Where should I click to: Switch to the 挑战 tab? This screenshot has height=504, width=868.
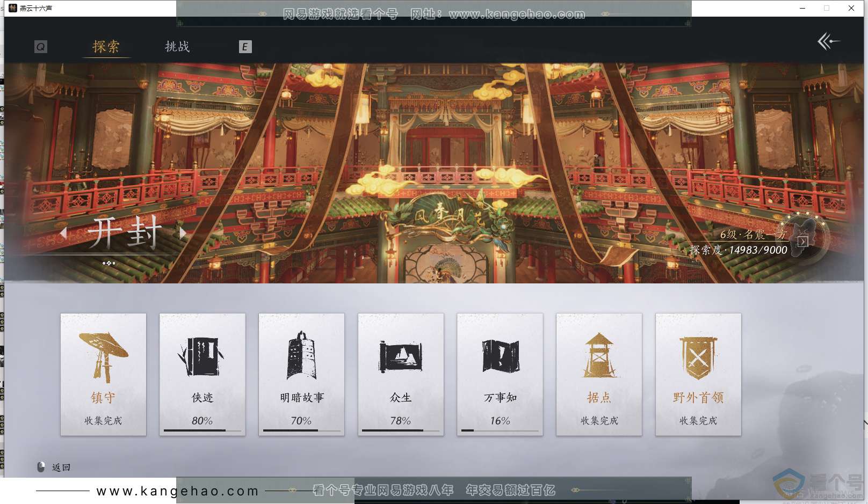tap(177, 47)
